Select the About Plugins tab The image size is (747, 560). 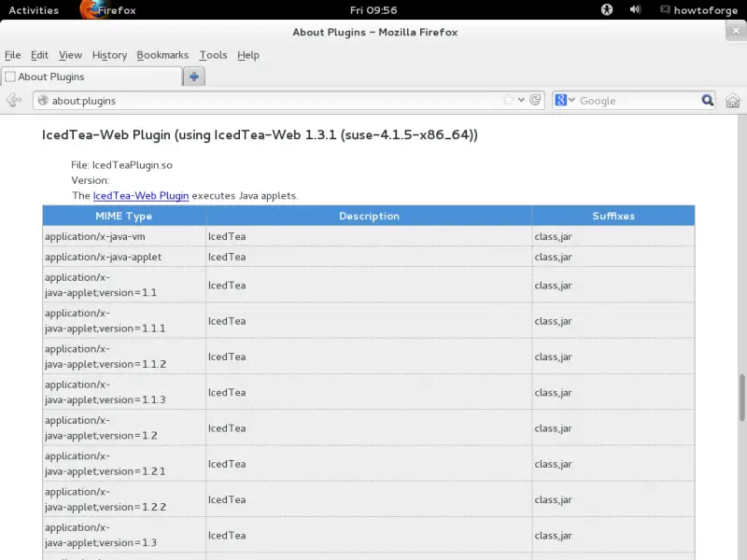point(92,77)
